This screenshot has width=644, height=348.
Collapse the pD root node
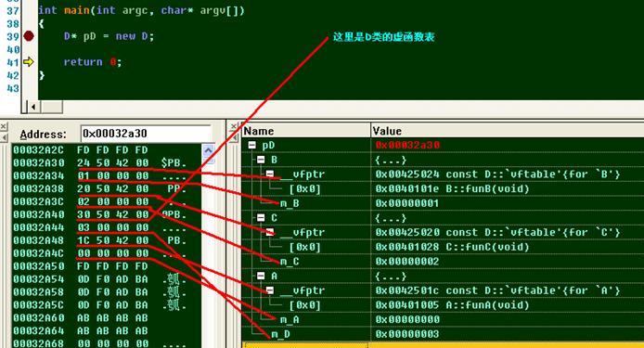[x=251, y=145]
